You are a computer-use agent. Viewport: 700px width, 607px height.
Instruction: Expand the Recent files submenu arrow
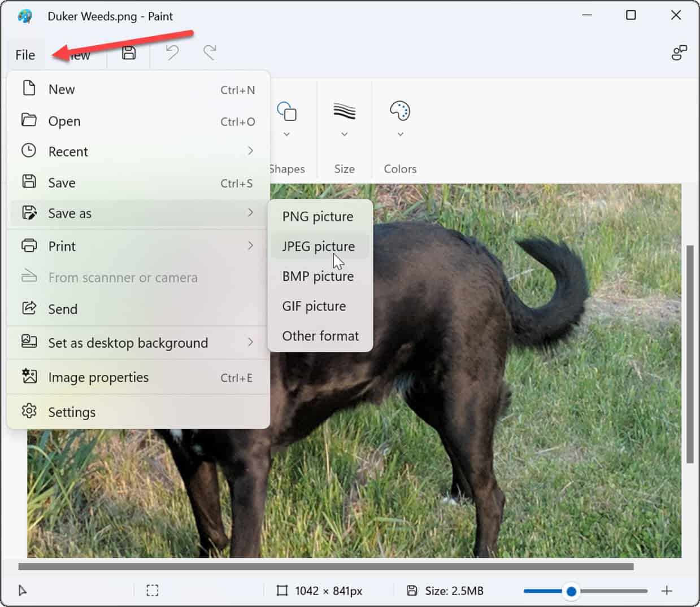[x=250, y=151]
